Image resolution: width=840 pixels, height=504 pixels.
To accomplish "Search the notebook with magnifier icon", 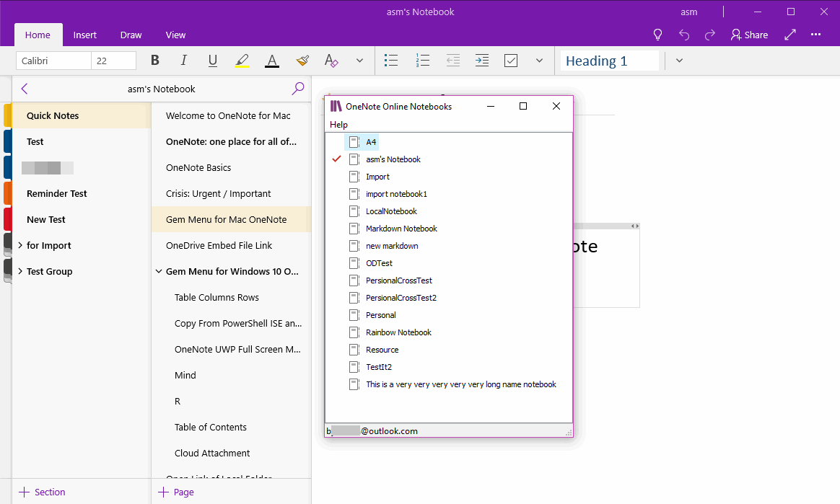I will (298, 88).
